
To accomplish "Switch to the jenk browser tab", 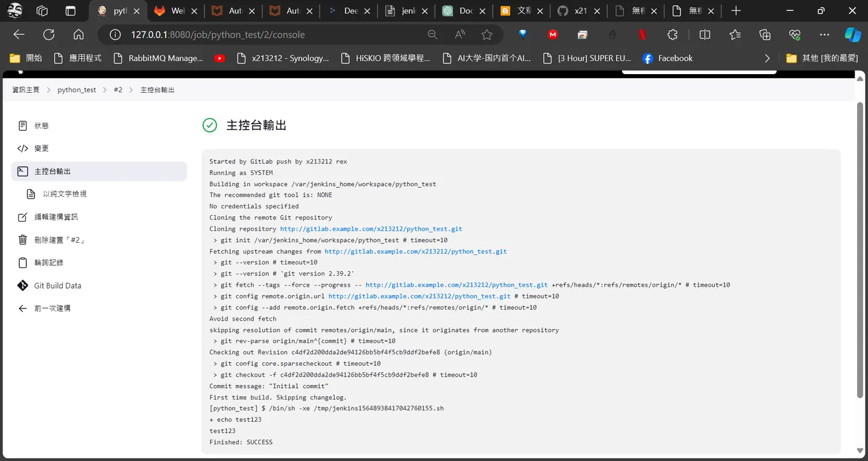I will [x=407, y=11].
